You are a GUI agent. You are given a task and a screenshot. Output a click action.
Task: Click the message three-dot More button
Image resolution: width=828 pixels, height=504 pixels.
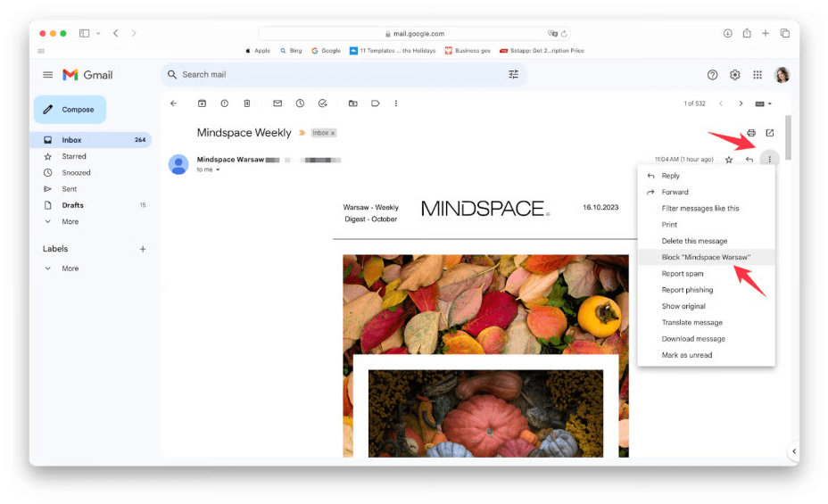pyautogui.click(x=769, y=160)
